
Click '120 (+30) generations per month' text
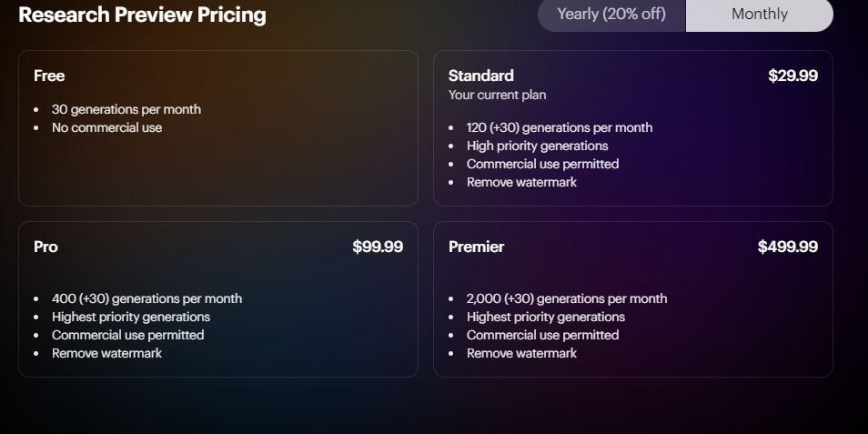pos(559,128)
